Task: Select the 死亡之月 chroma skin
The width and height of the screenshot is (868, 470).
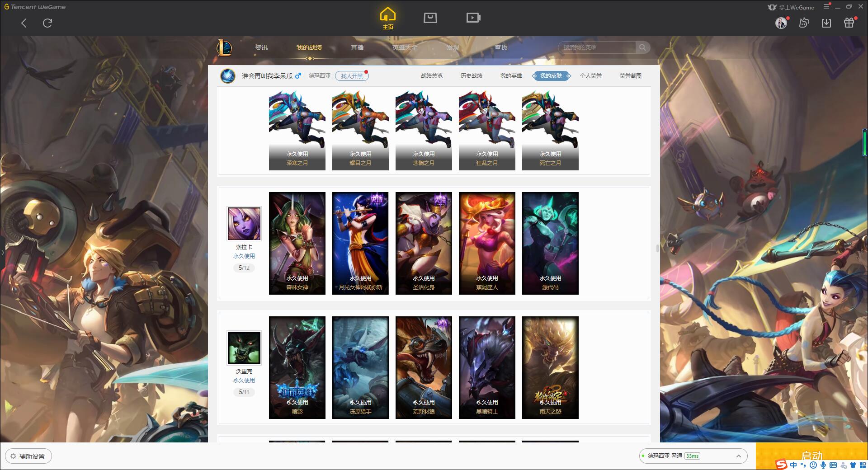Action: click(550, 130)
